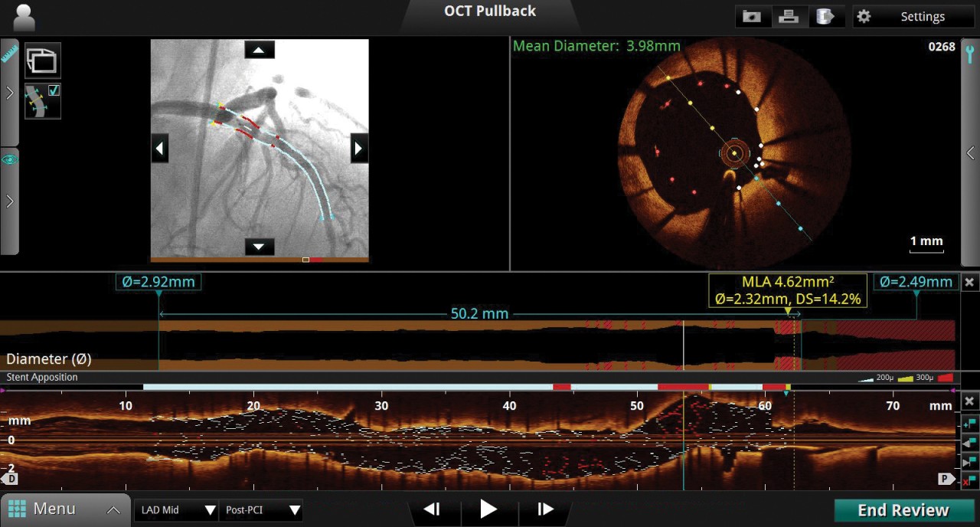980x527 pixels.
Task: Open the Menu at bottom left
Action: point(64,509)
